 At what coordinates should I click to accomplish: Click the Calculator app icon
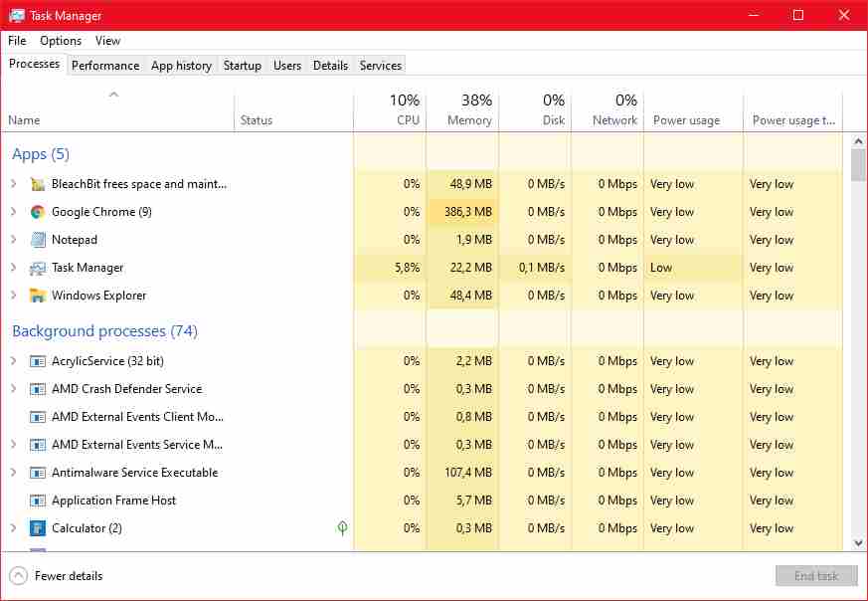[x=37, y=528]
